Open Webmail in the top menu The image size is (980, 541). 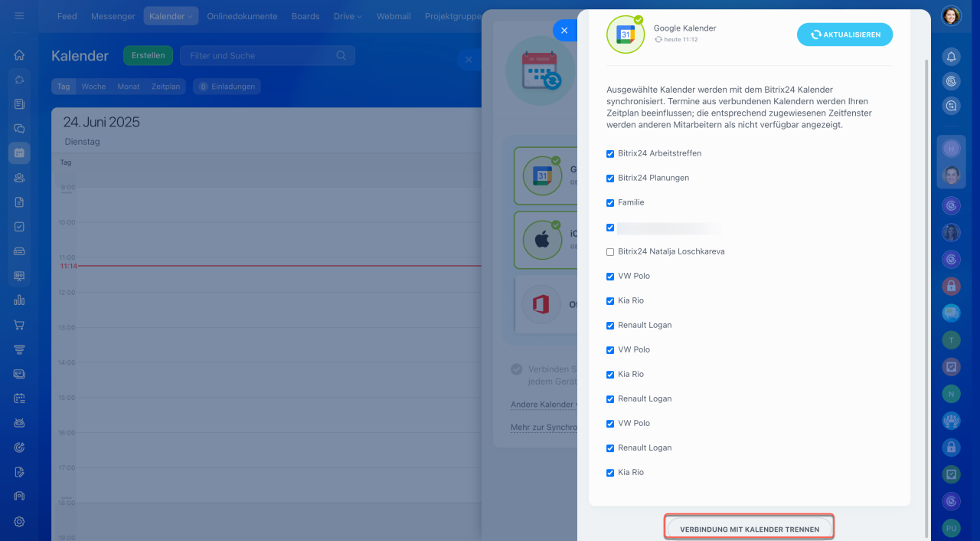click(394, 16)
